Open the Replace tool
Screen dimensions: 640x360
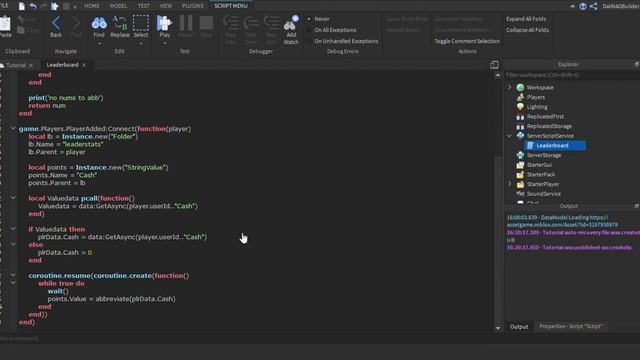point(120,23)
